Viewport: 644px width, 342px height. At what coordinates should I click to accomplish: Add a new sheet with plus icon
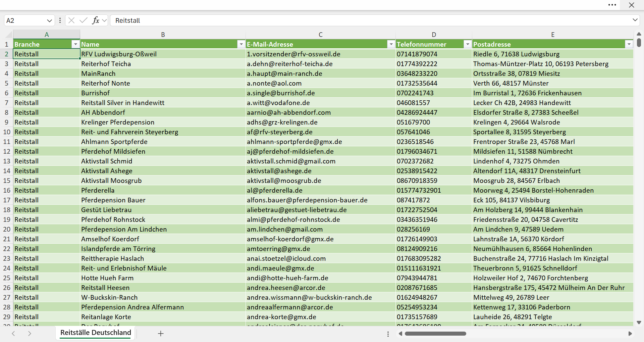(x=161, y=333)
